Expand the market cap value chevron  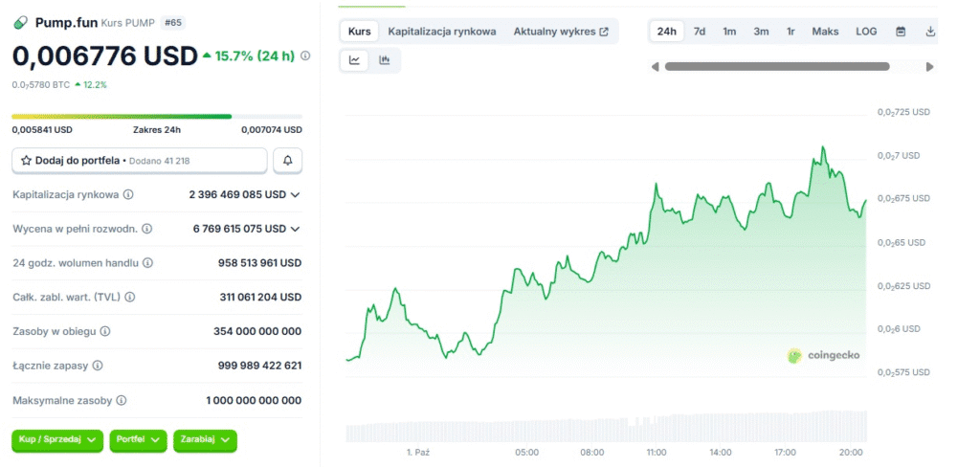click(x=295, y=195)
